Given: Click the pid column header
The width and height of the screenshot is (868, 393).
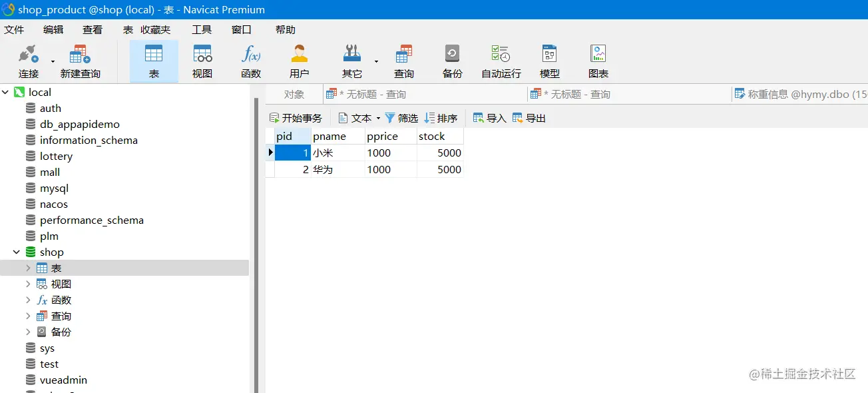Looking at the screenshot, I should tap(293, 136).
